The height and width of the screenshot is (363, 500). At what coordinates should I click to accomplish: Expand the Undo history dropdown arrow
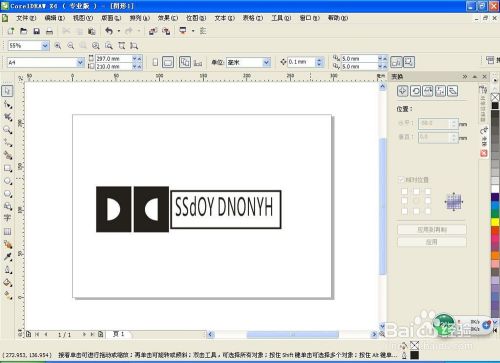(118, 31)
